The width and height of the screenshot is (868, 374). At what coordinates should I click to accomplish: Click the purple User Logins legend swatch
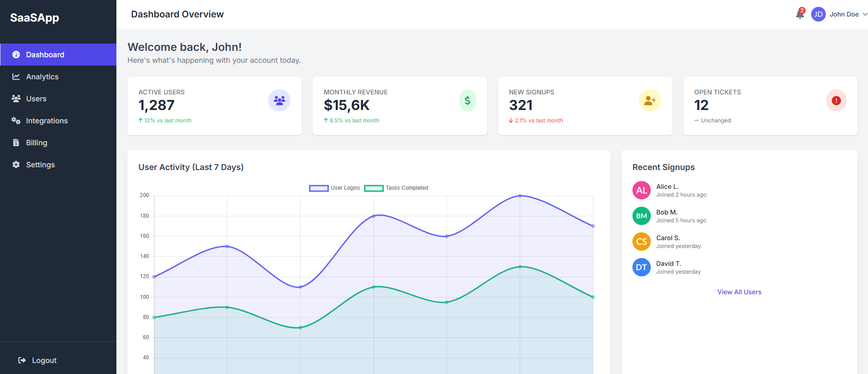coord(319,188)
